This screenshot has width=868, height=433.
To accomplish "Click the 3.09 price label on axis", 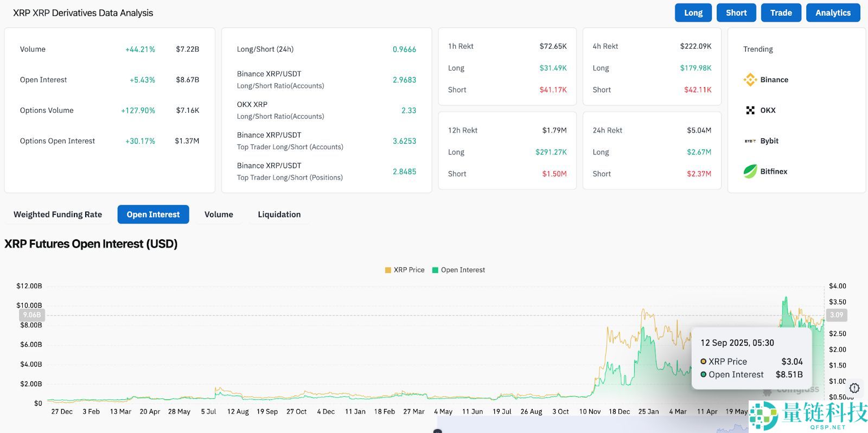I will (x=837, y=315).
